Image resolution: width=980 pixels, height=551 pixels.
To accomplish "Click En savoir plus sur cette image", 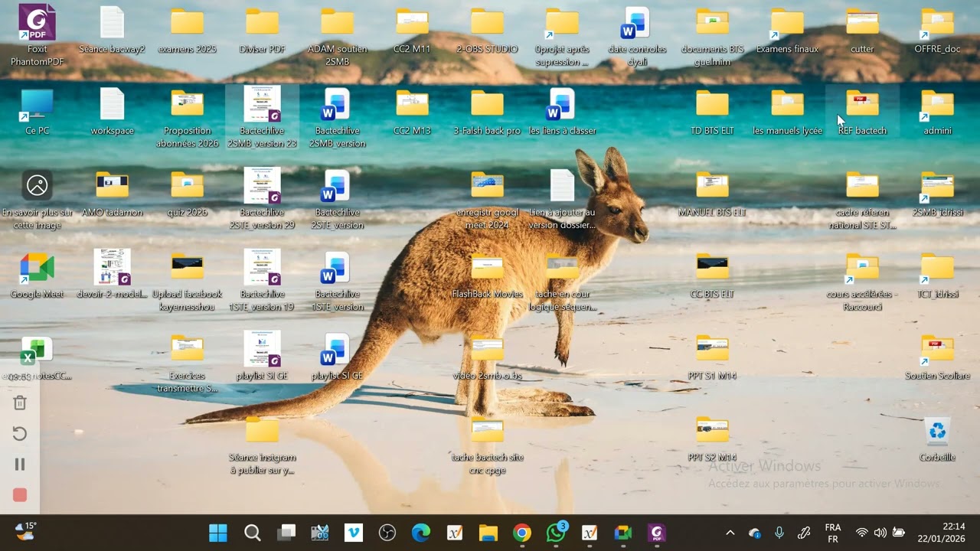I will (37, 199).
